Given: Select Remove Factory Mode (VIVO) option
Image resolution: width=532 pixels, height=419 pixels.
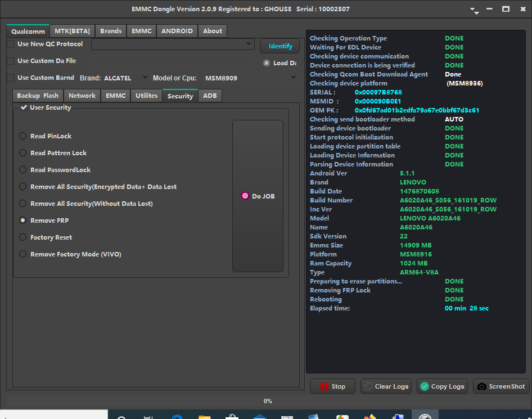Looking at the screenshot, I should (x=22, y=254).
